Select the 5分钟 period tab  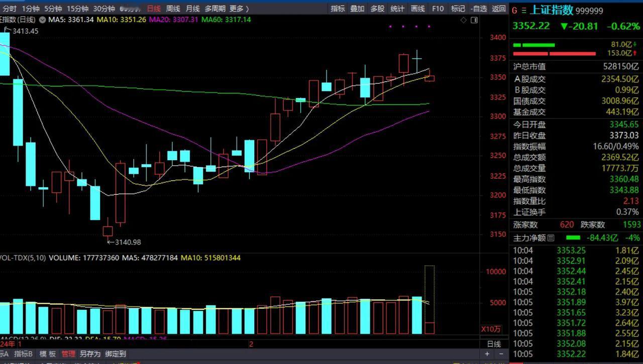coord(53,9)
